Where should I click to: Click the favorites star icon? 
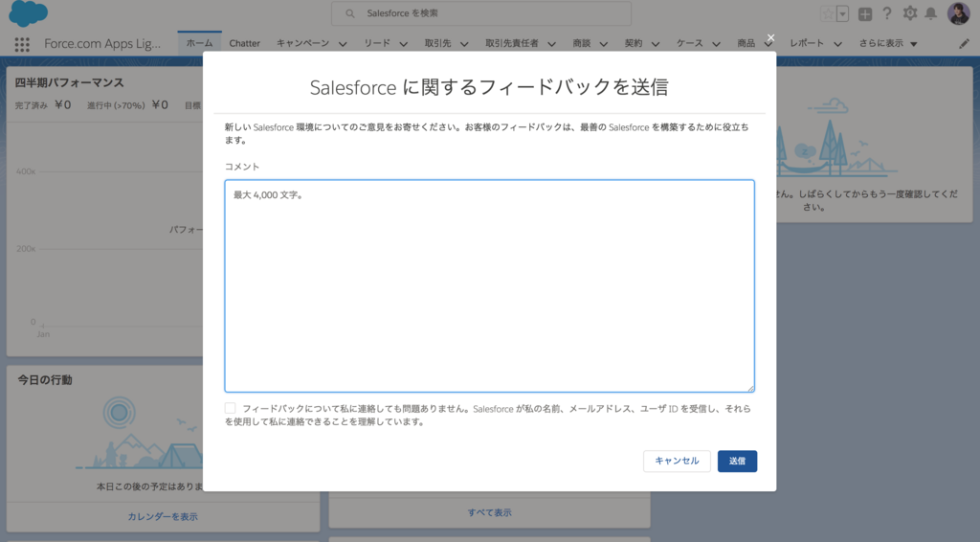point(828,13)
